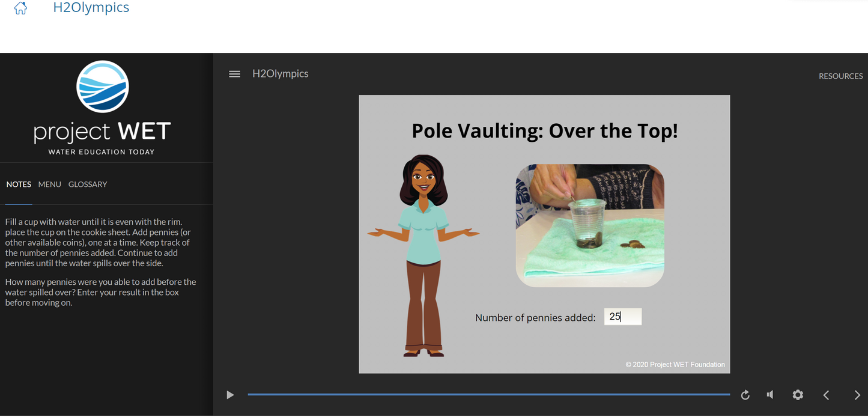Screen dimensions: 868x420
Task: Click the H2Olympics title in player bar
Action: (x=281, y=74)
